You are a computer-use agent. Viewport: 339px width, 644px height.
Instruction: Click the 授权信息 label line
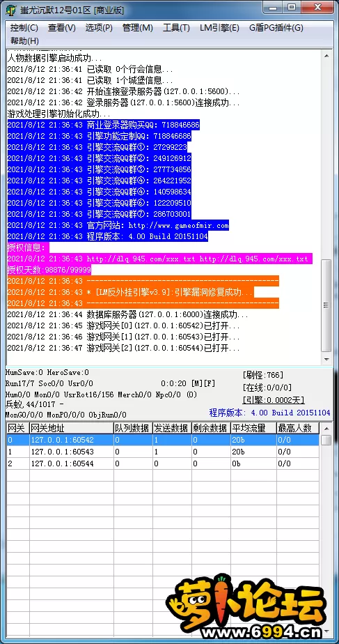[28, 247]
